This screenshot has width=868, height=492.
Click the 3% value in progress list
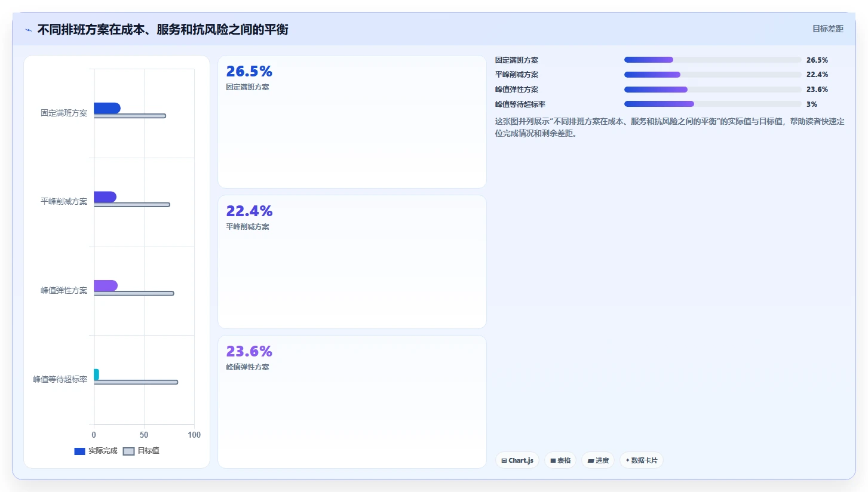point(812,104)
